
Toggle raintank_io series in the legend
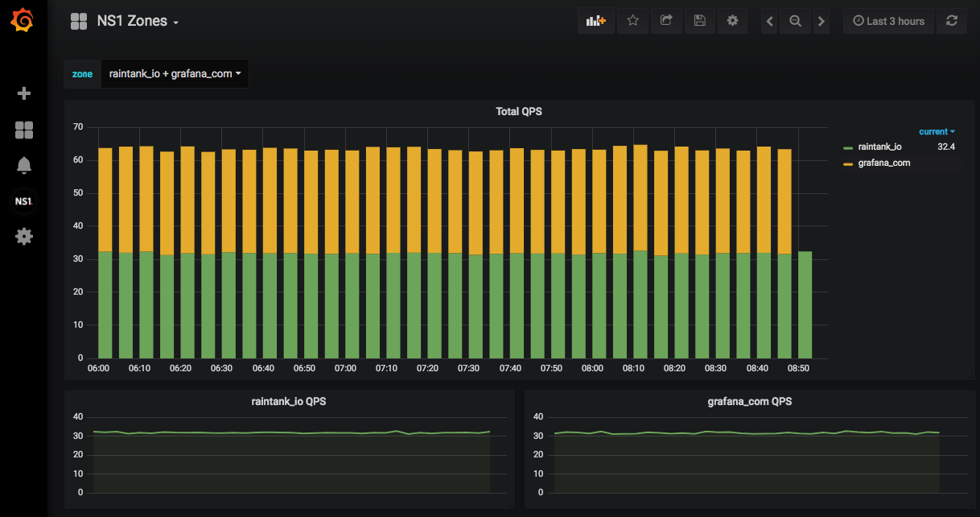pos(879,147)
